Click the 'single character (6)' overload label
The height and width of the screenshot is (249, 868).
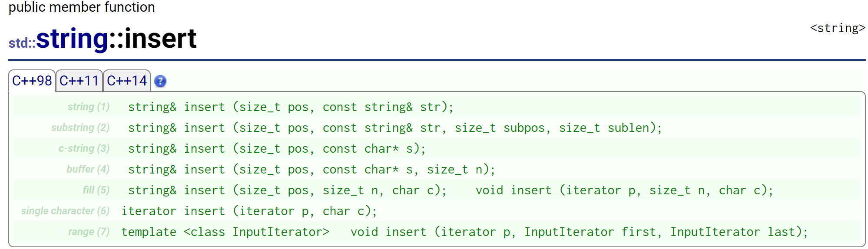pos(65,211)
